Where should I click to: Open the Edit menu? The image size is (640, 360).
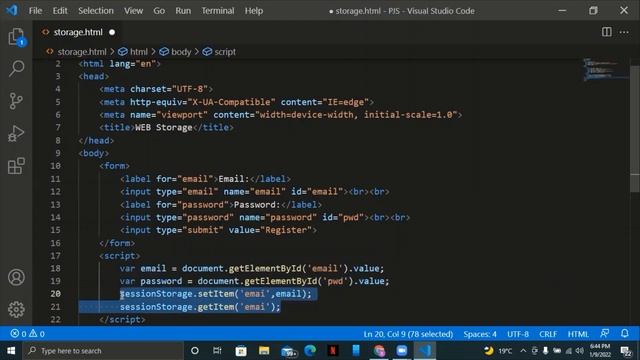tap(60, 11)
